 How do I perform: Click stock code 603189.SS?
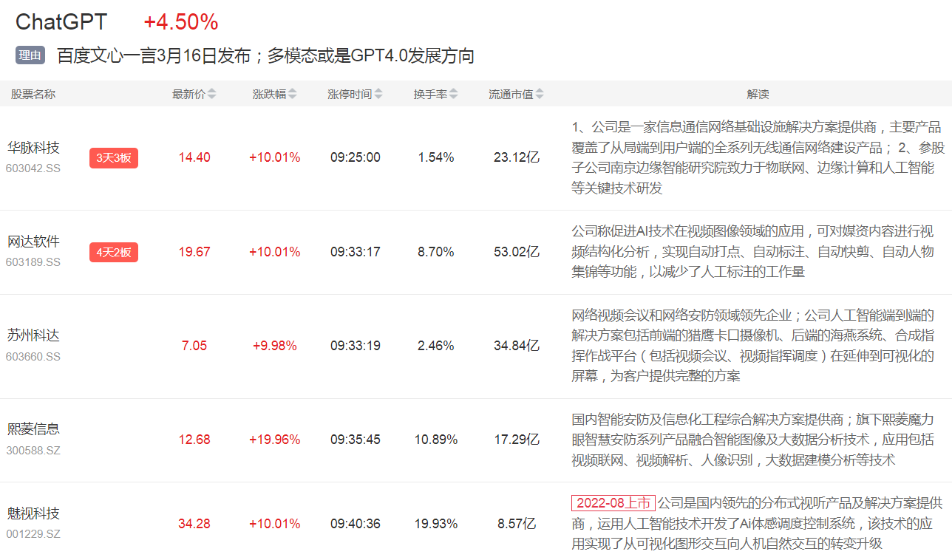pos(33,262)
